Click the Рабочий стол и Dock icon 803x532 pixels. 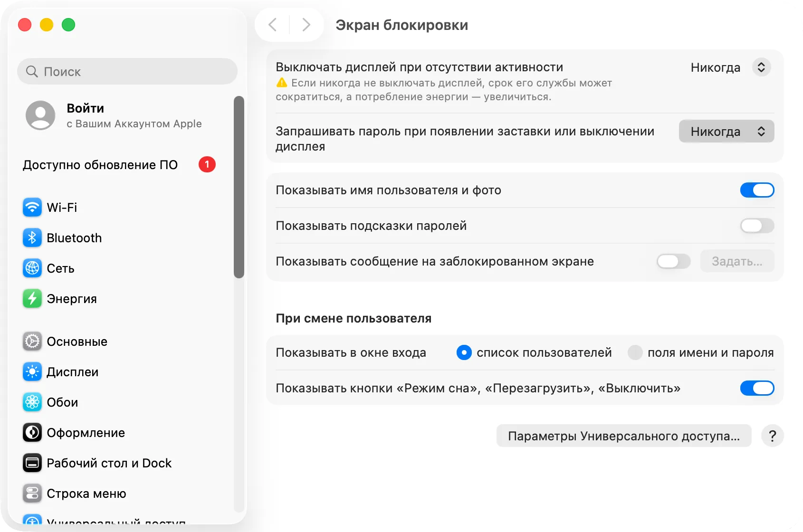pyautogui.click(x=32, y=463)
